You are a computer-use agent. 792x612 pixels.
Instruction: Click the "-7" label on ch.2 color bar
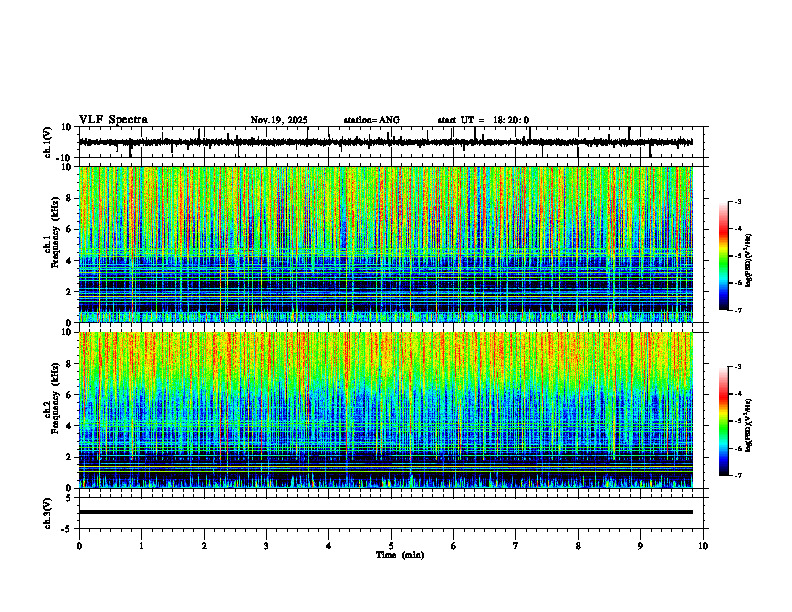[738, 475]
